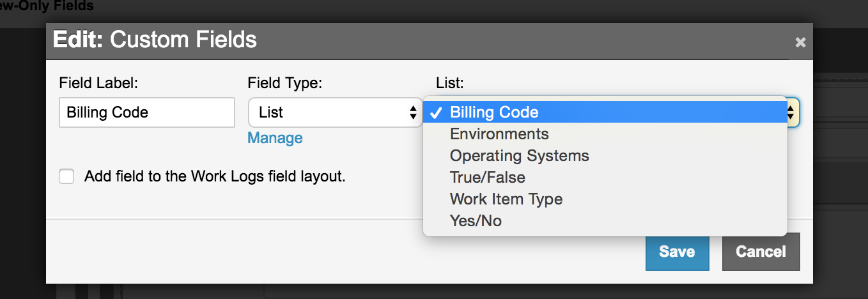Image resolution: width=868 pixels, height=299 pixels.
Task: Open the Manage link under Field Type
Action: (x=275, y=138)
